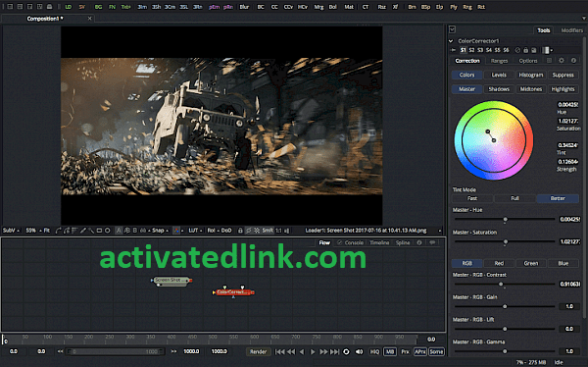The width and height of the screenshot is (588, 367).
Task: Add a Text+ node from toolbar
Action: pos(126,7)
